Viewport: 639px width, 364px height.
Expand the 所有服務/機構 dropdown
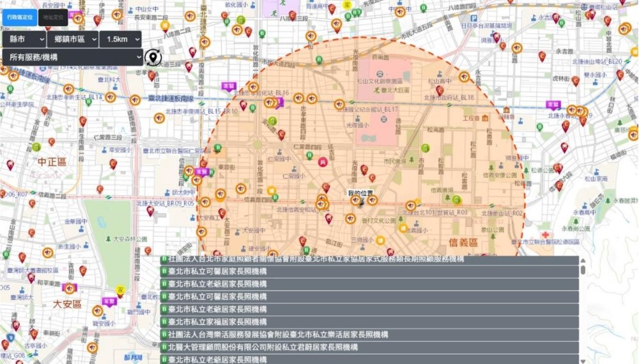(x=72, y=57)
